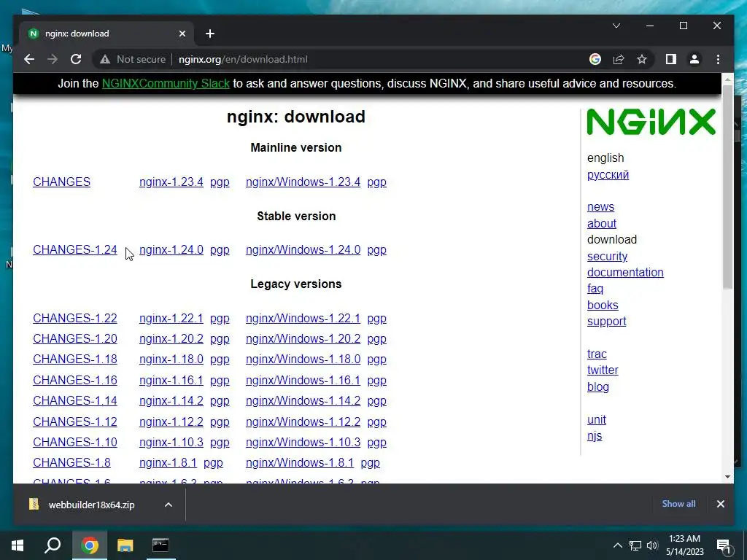The image size is (747, 560).
Task: Bookmark this page with the star
Action: pos(642,59)
